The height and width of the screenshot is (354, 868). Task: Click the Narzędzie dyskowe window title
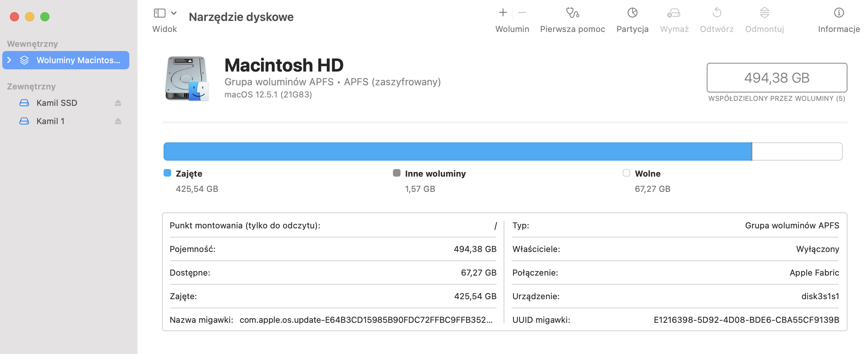pyautogui.click(x=241, y=17)
